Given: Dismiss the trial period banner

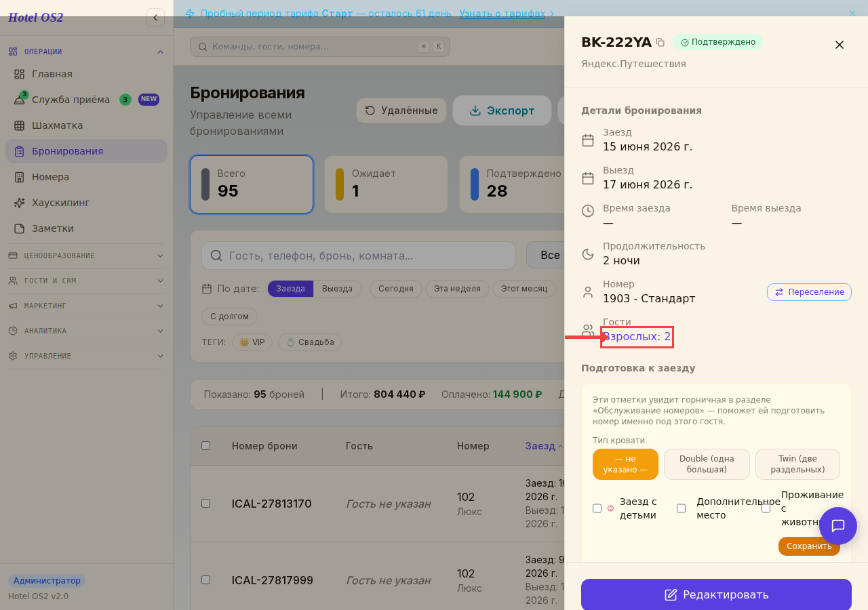Looking at the screenshot, I should click(852, 14).
